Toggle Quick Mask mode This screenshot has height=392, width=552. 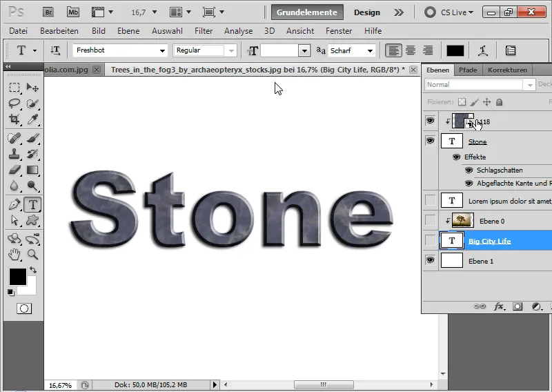24,309
